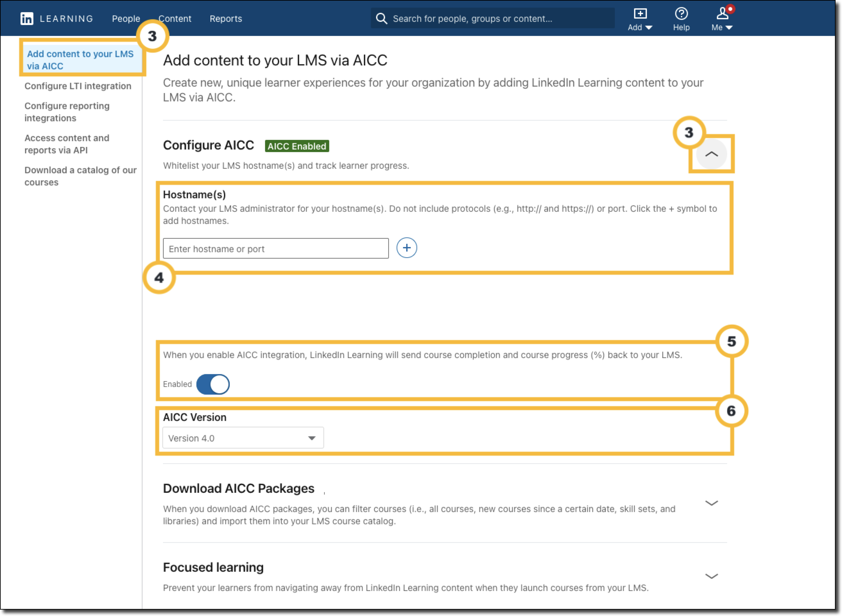Screen dimensions: 842x616
Task: Open the People menu
Action: (x=126, y=19)
